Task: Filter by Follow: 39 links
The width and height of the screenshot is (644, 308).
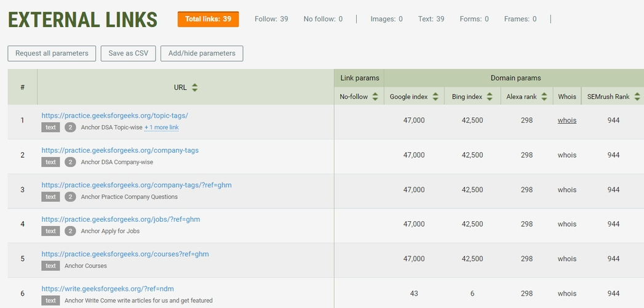Action: pyautogui.click(x=271, y=19)
